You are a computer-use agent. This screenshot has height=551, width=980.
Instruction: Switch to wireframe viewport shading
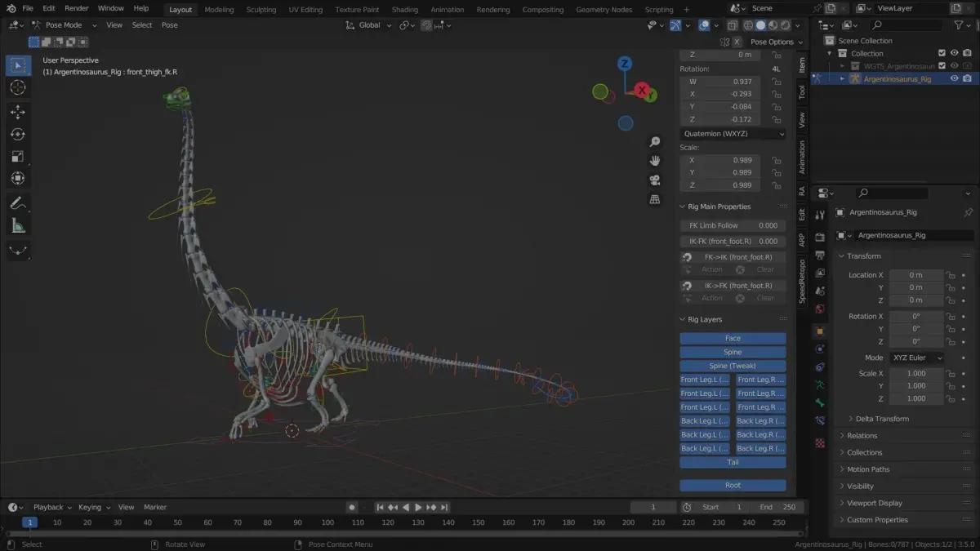(748, 25)
